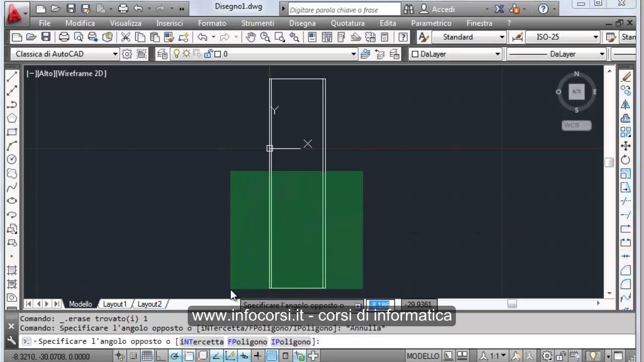Choose the iNTercetta command option
644x362 pixels.
click(202, 342)
